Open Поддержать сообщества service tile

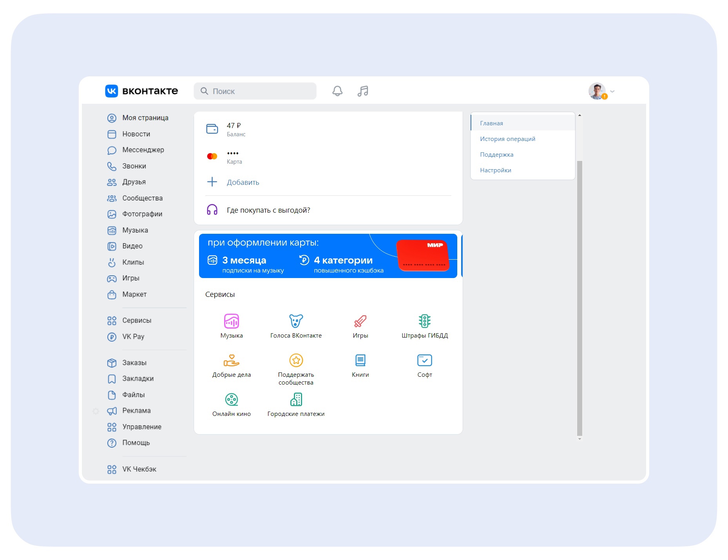click(296, 369)
